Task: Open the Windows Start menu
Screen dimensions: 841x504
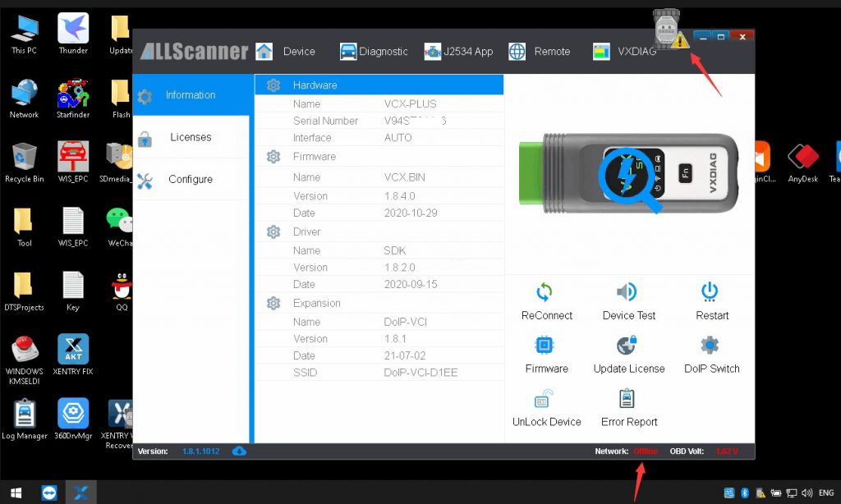Action: [x=16, y=493]
